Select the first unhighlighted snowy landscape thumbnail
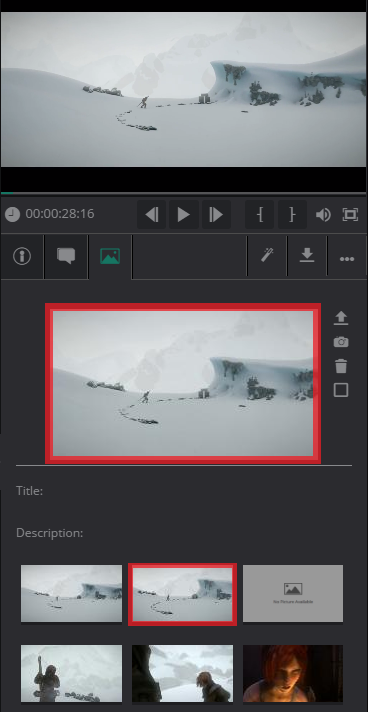368x712 pixels. click(x=71, y=593)
